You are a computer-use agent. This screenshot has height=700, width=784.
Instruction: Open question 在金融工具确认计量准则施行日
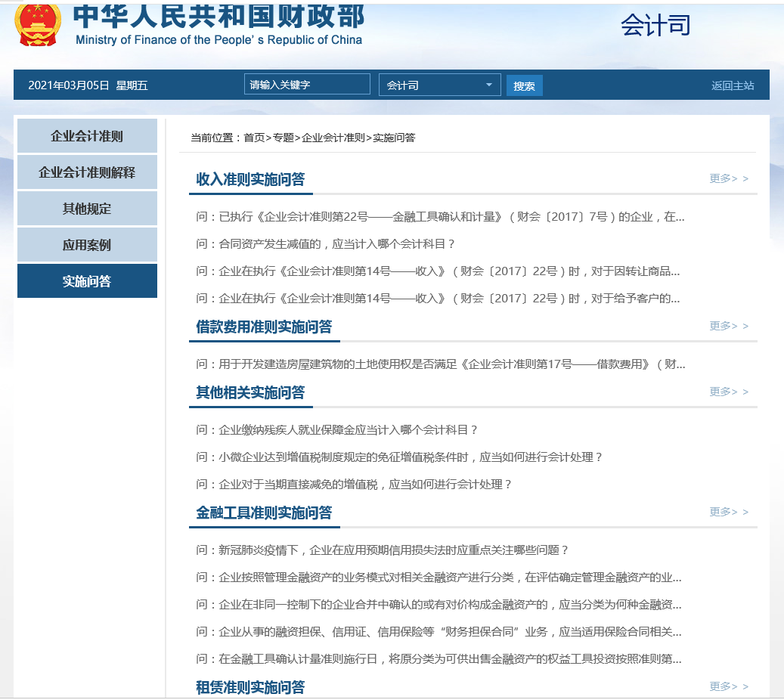click(438, 659)
